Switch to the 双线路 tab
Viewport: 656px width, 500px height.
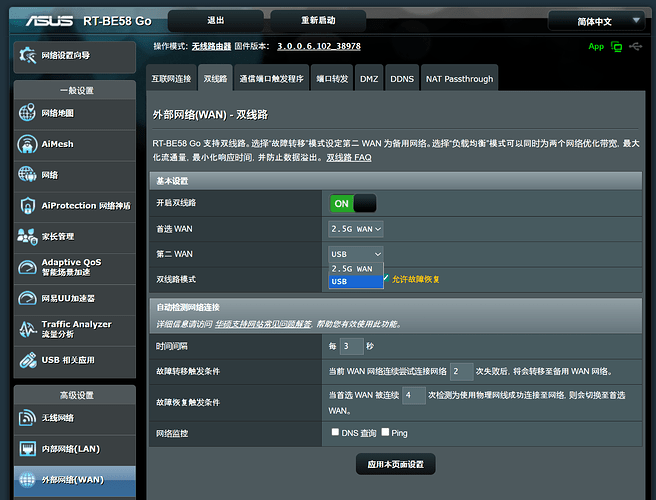[x=215, y=79]
